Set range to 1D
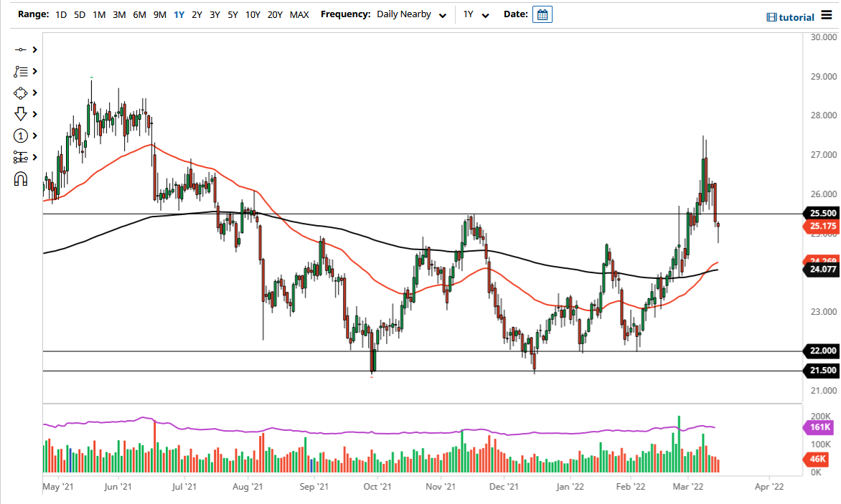841x504 pixels. 61,14
